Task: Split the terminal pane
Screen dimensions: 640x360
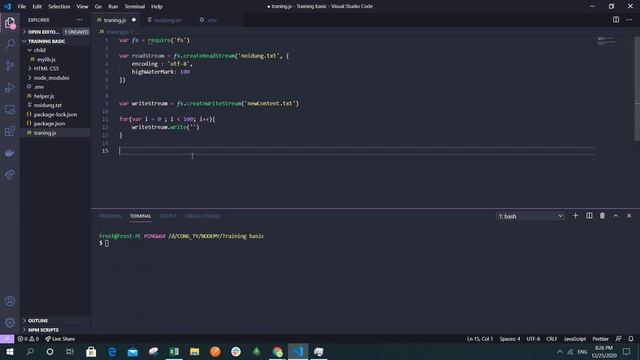Action: coord(589,216)
